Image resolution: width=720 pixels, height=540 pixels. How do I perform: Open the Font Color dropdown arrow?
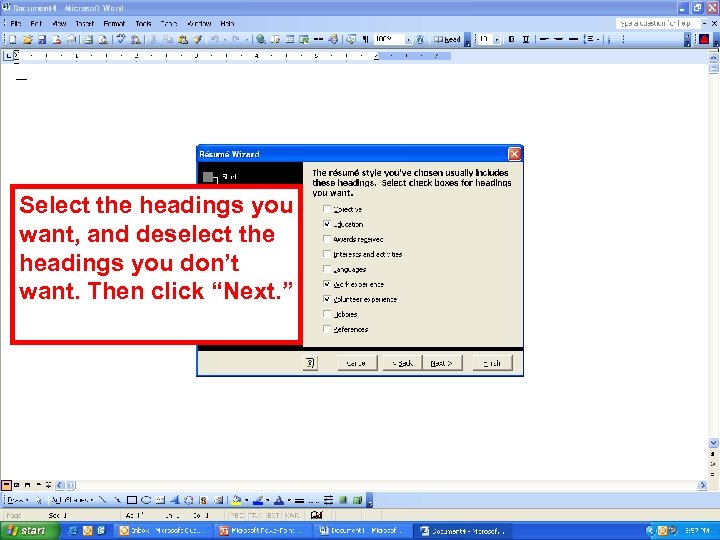[289, 500]
